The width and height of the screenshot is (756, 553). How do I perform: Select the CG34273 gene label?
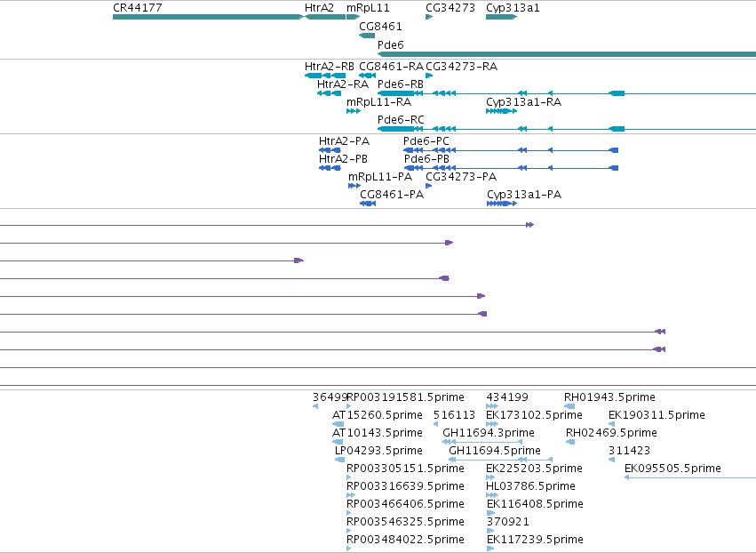[x=450, y=8]
